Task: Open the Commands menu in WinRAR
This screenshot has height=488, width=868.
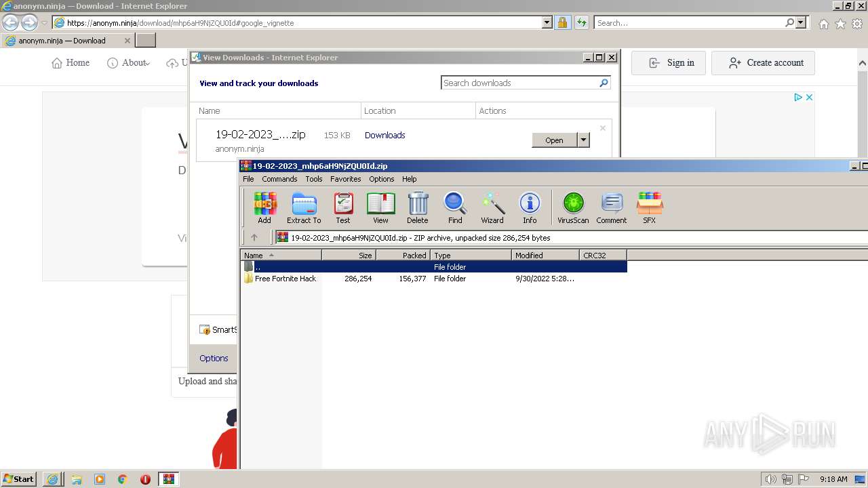Action: (279, 179)
